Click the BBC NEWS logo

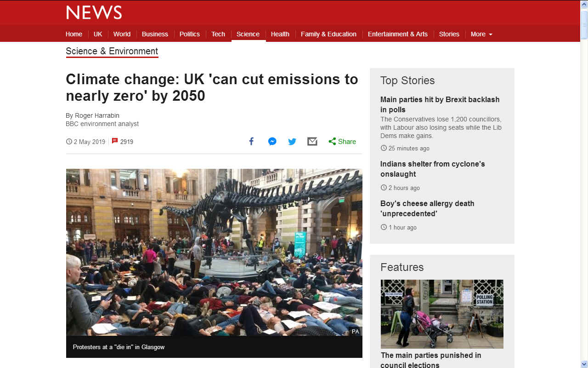[x=94, y=12]
